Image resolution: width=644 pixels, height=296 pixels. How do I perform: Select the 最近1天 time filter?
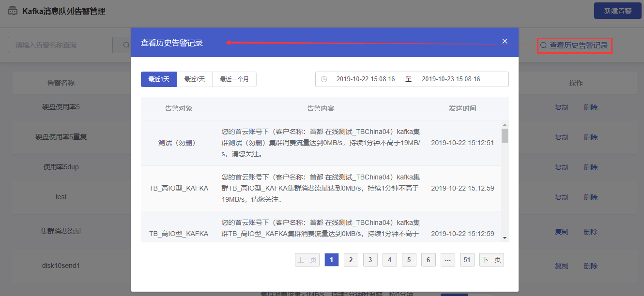coord(159,79)
